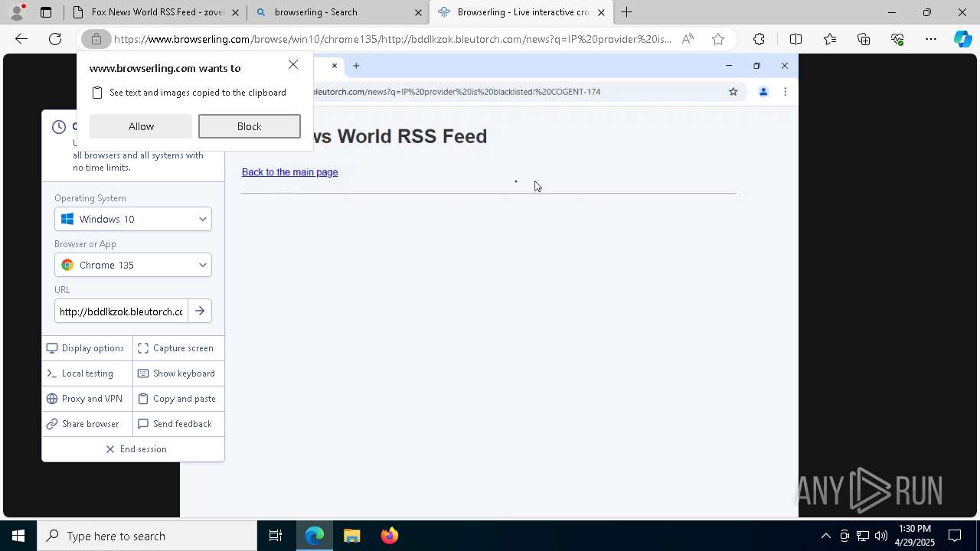This screenshot has width=980, height=551.
Task: Click the site information lock icon
Action: pyautogui.click(x=96, y=39)
